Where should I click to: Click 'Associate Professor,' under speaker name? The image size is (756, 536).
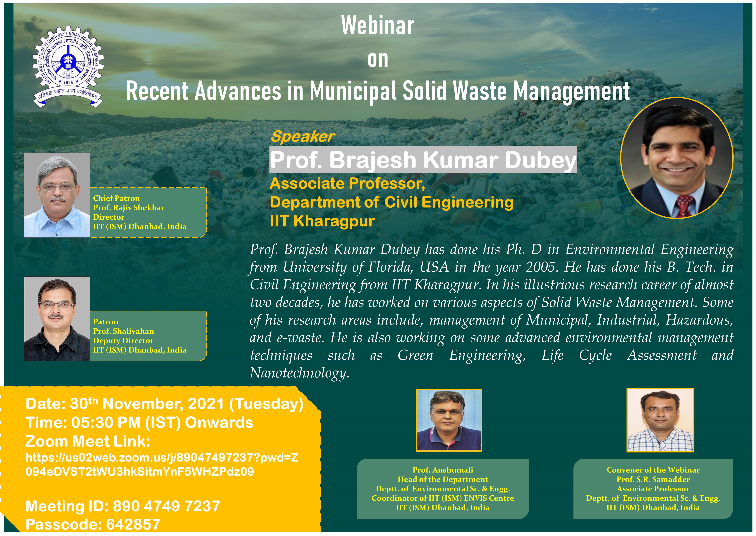click(x=347, y=183)
